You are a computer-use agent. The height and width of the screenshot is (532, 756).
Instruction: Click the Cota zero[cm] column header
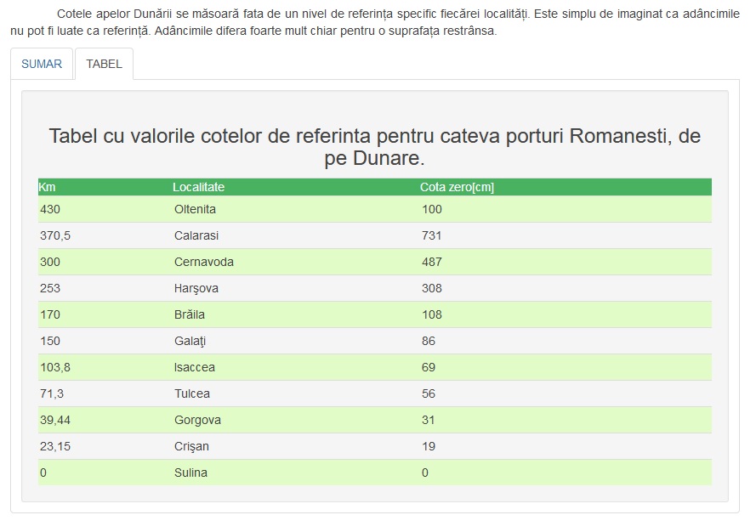[x=457, y=187]
